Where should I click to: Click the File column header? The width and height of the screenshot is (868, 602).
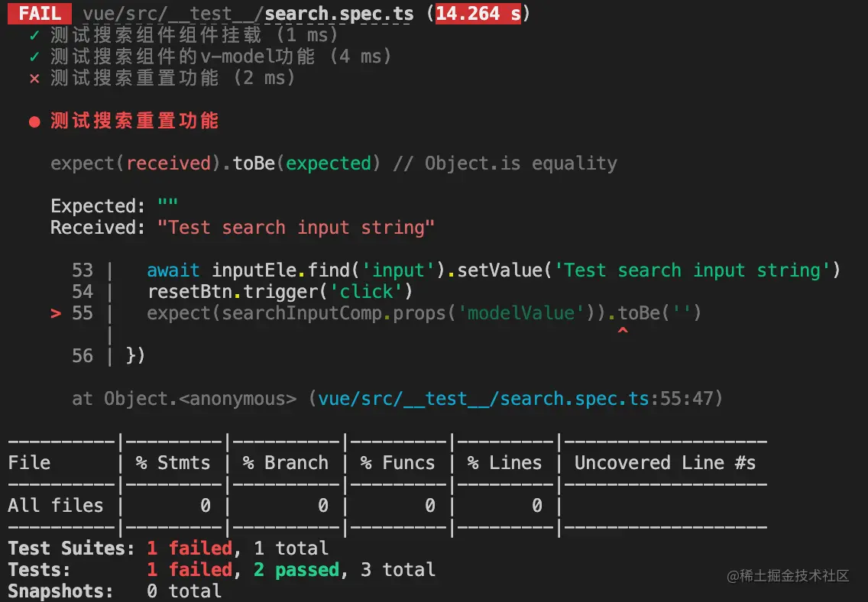[x=29, y=462]
